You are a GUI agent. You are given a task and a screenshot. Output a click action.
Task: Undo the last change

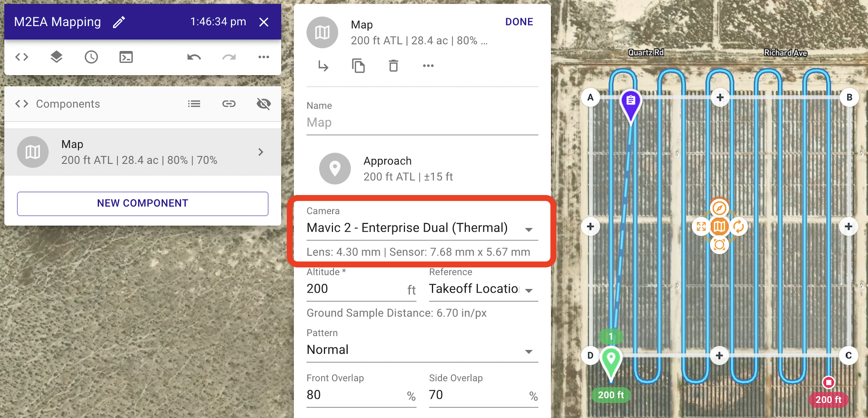click(x=194, y=57)
